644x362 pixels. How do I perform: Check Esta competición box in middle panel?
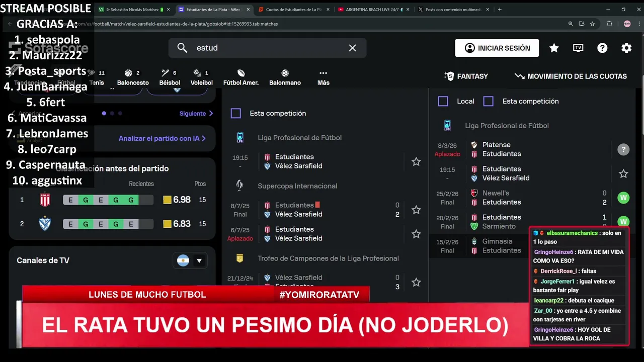pos(236,113)
